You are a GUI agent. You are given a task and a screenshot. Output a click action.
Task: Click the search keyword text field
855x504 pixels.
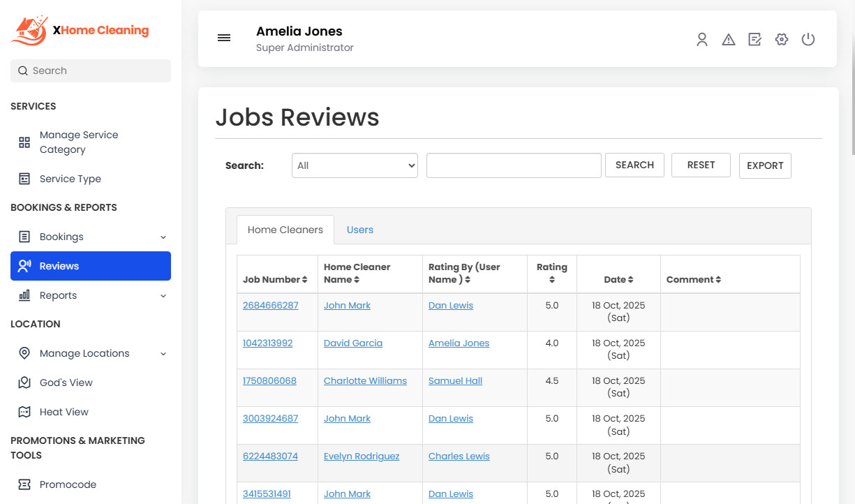tap(514, 165)
